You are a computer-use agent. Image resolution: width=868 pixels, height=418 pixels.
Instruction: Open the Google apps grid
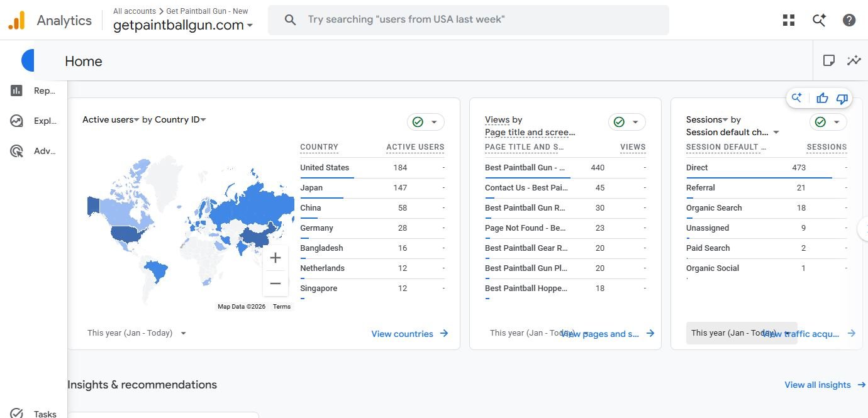pos(789,20)
